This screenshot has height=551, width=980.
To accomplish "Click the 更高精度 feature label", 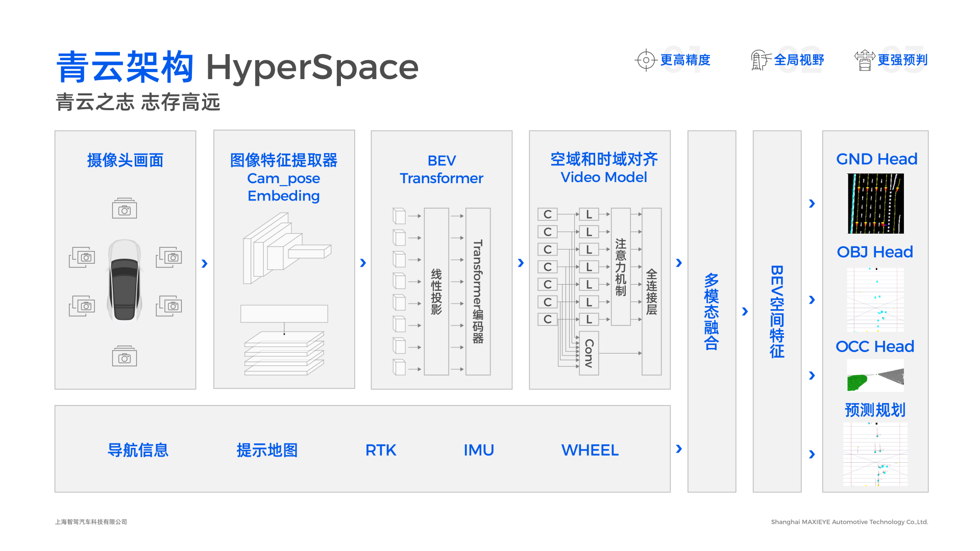I will pos(685,60).
